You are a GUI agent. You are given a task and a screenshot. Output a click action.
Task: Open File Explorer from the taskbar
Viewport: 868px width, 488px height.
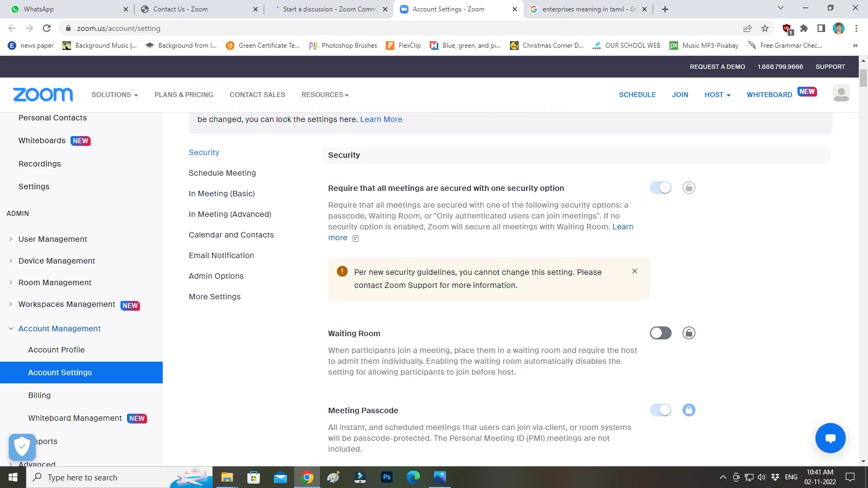[x=227, y=477]
